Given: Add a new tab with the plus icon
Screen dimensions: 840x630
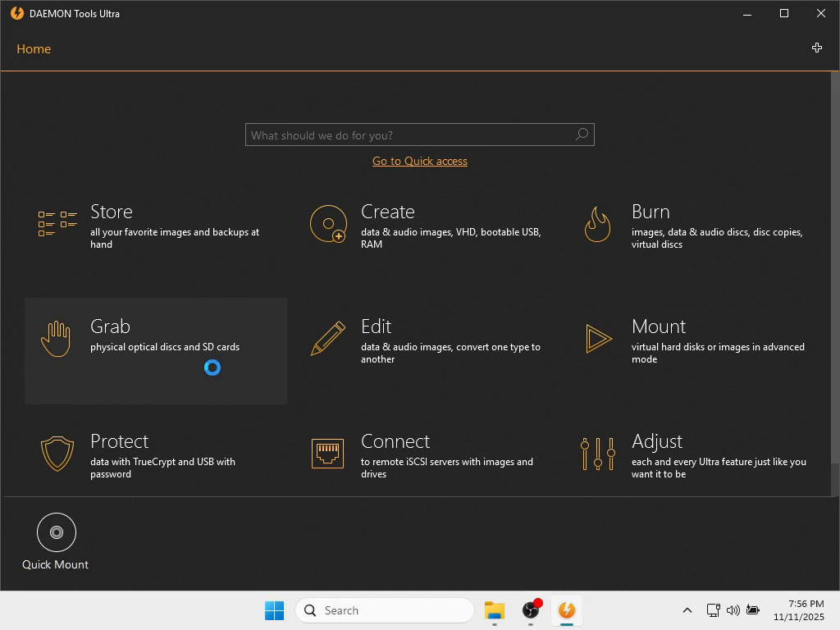Looking at the screenshot, I should click(817, 48).
